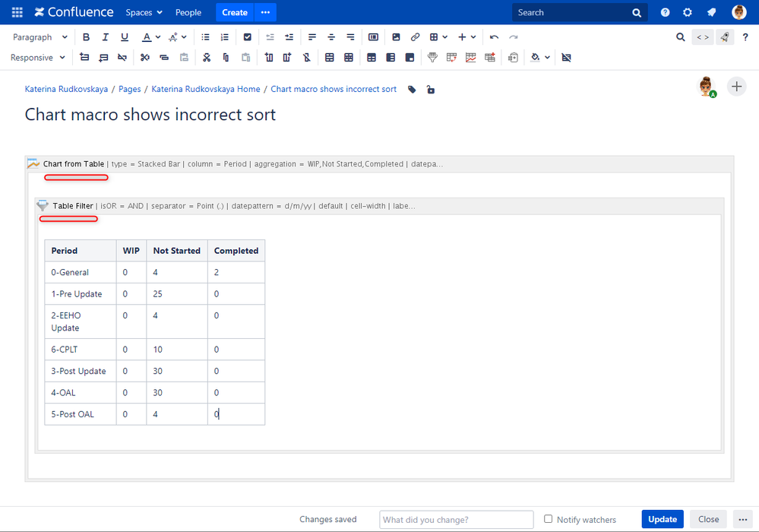759x532 pixels.
Task: Align text right
Action: point(350,37)
